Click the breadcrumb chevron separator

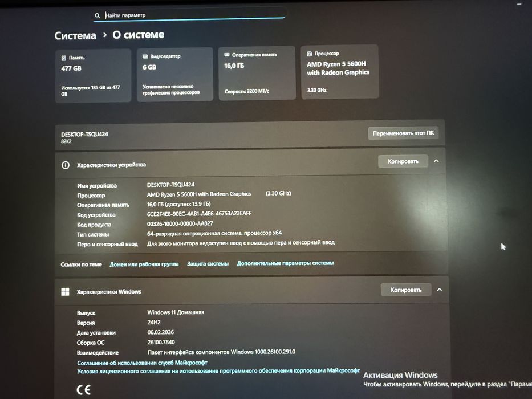point(105,35)
